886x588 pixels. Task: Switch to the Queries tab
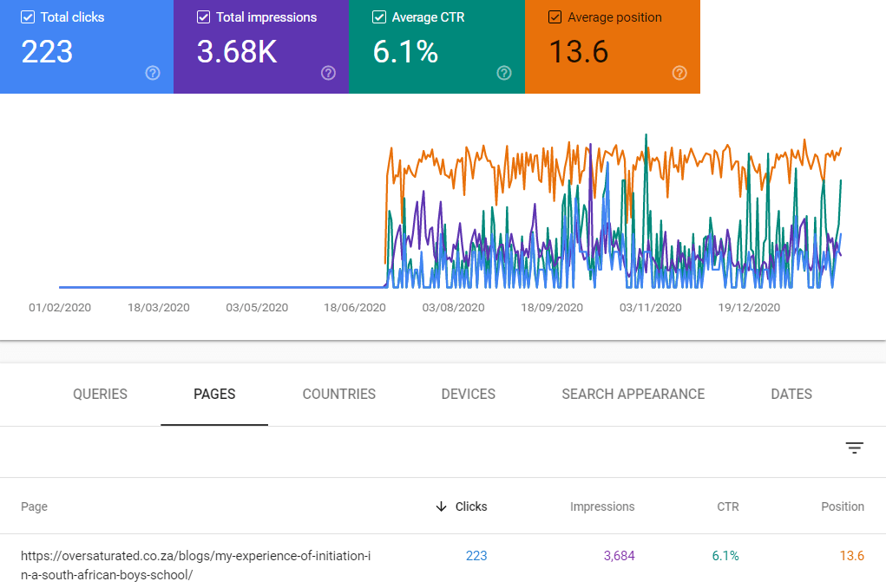pyautogui.click(x=100, y=394)
